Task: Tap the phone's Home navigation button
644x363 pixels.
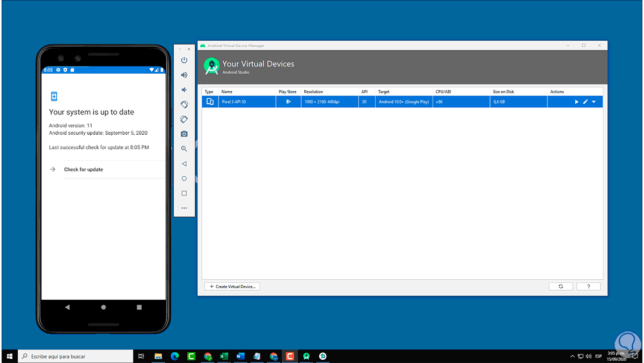Action: (x=103, y=307)
